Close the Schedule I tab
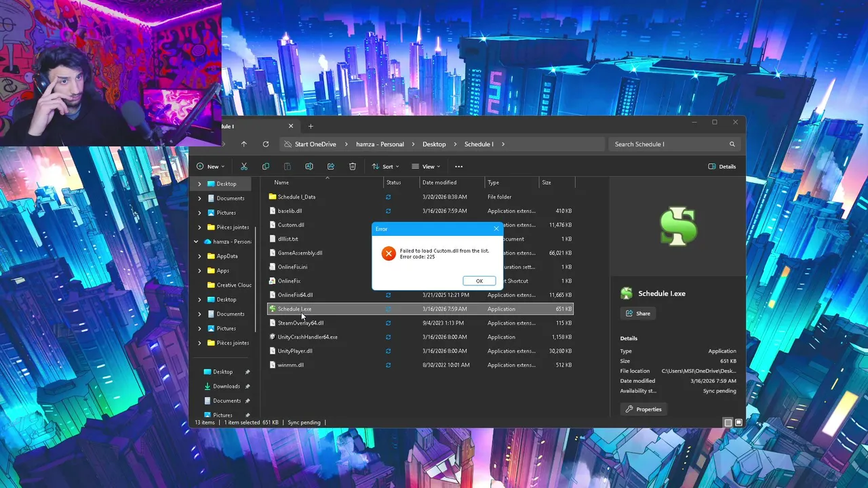This screenshot has width=868, height=488. [291, 126]
